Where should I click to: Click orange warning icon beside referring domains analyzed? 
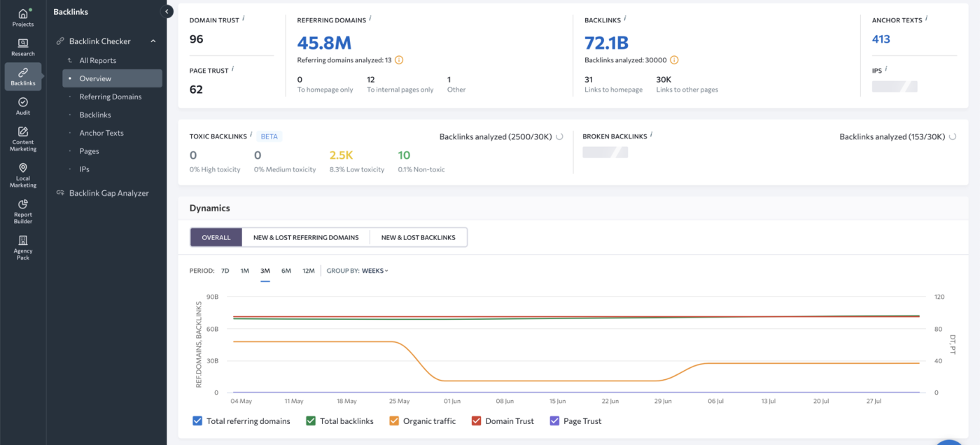(399, 60)
